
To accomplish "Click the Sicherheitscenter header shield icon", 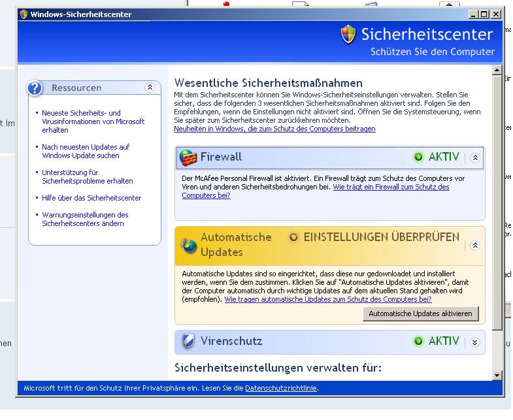I will 348,35.
